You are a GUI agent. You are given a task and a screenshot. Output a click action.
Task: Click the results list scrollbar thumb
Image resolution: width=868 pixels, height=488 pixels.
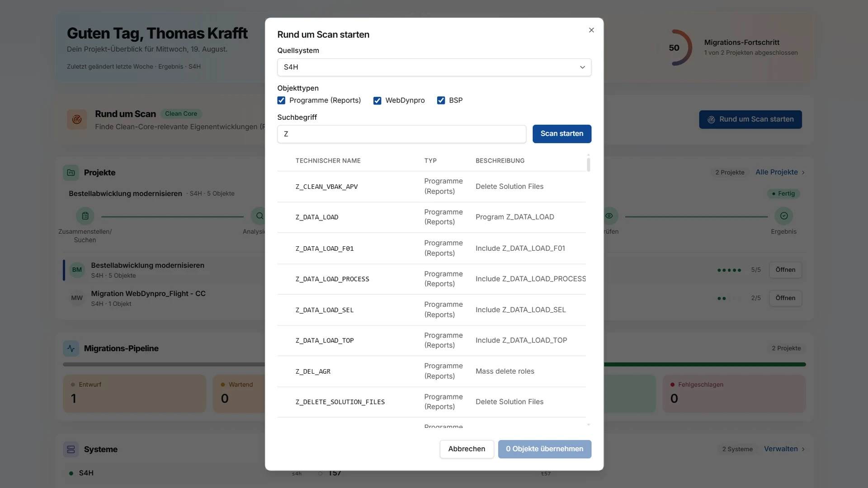tap(588, 164)
